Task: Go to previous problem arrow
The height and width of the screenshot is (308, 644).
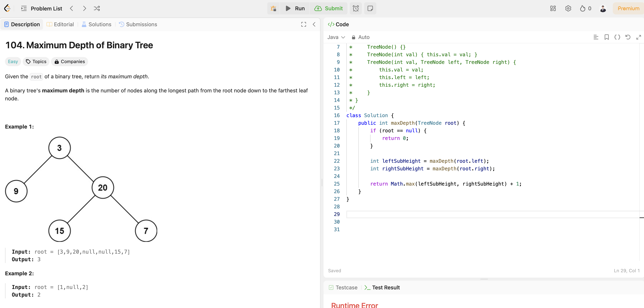Action: [72, 9]
